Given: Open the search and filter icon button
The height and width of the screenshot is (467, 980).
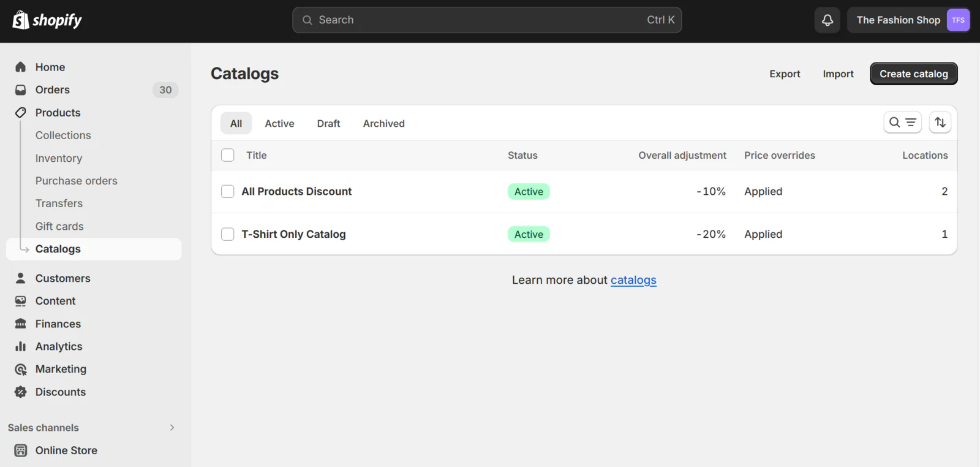Looking at the screenshot, I should click(902, 123).
